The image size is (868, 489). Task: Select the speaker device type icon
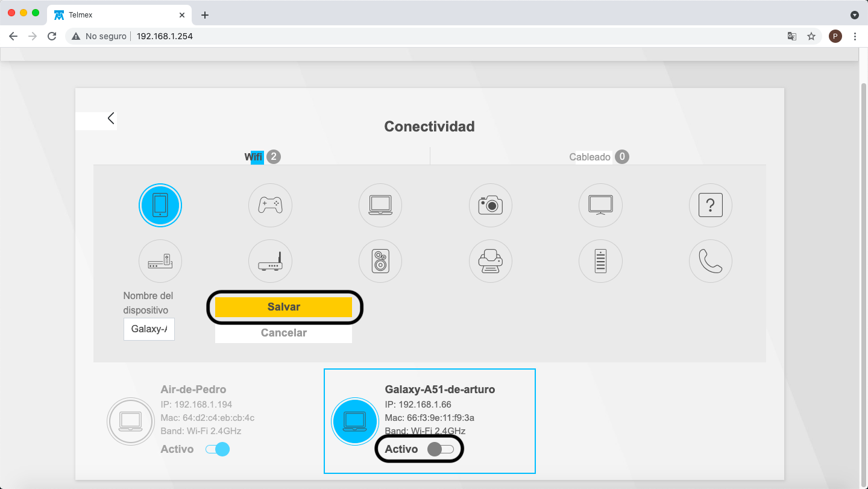[x=380, y=261]
